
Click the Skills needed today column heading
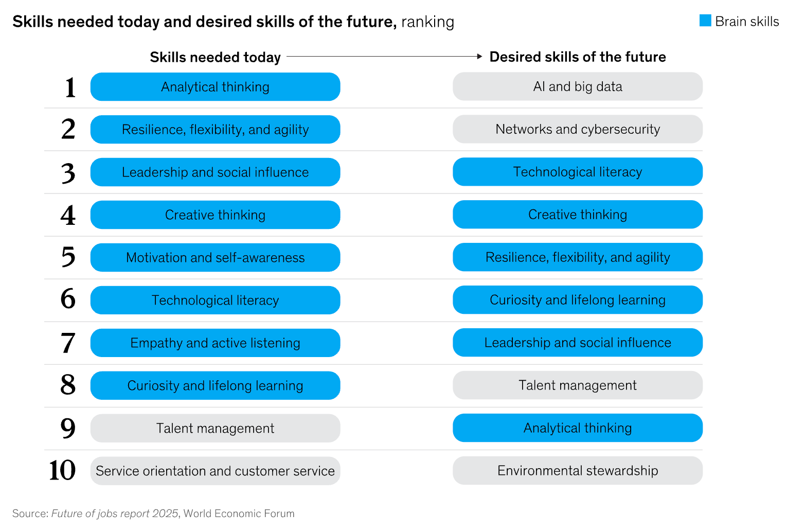215,57
